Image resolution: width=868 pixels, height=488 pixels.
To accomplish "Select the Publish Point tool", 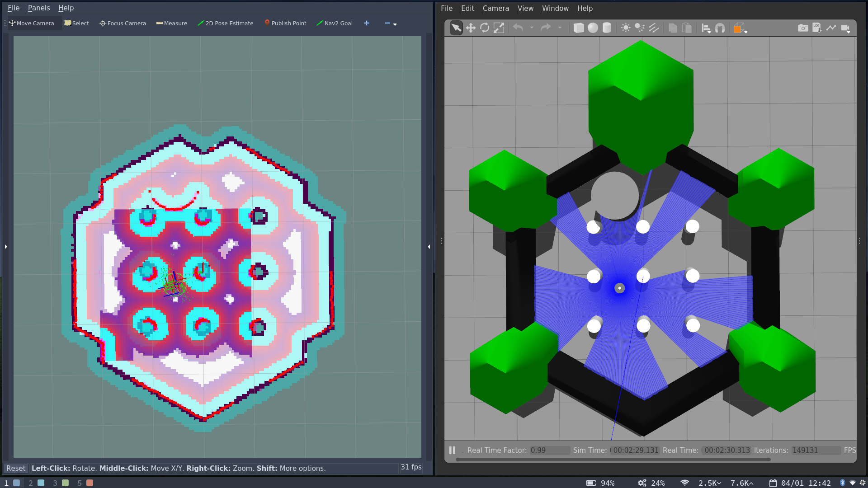I will (x=285, y=23).
